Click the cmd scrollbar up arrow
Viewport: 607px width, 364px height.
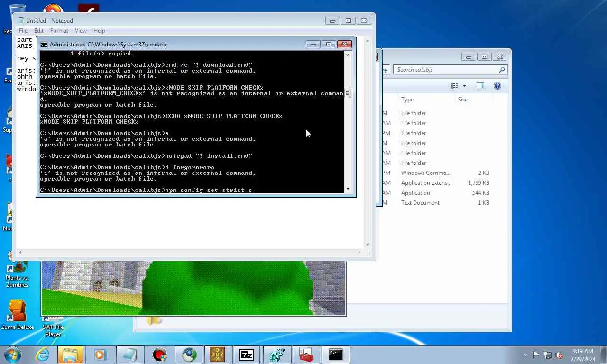coord(348,55)
